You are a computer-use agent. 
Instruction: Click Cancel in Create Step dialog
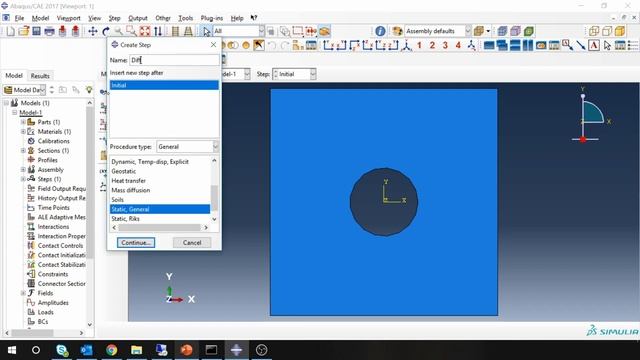192,242
